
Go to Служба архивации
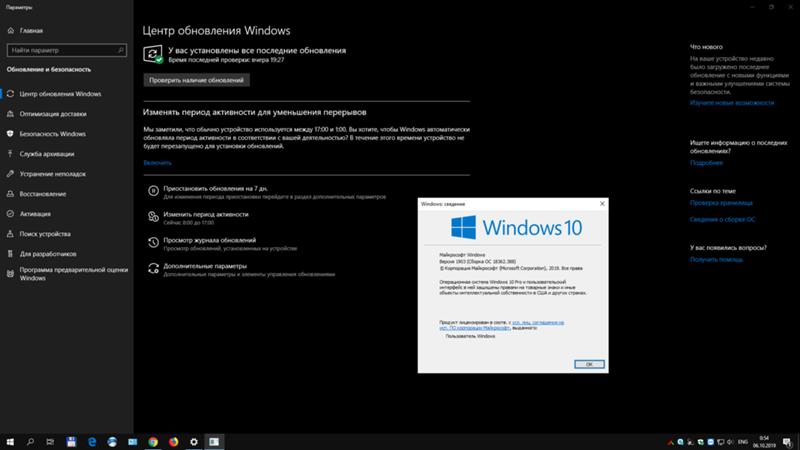[x=46, y=154]
